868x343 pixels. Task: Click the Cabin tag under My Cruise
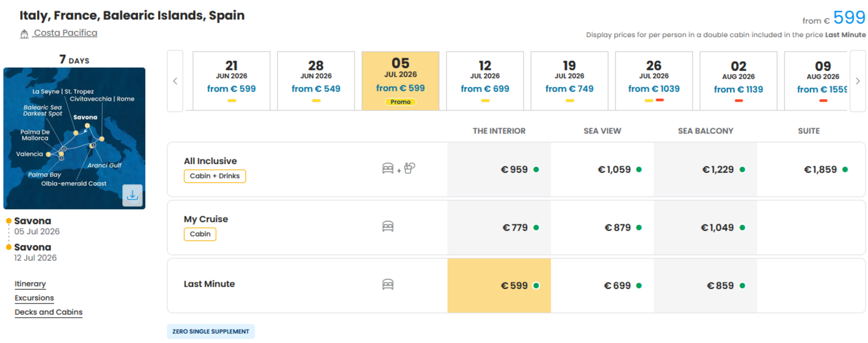coord(200,234)
